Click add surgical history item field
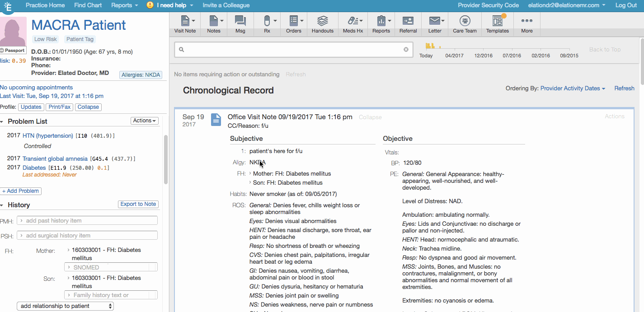 [x=87, y=235]
